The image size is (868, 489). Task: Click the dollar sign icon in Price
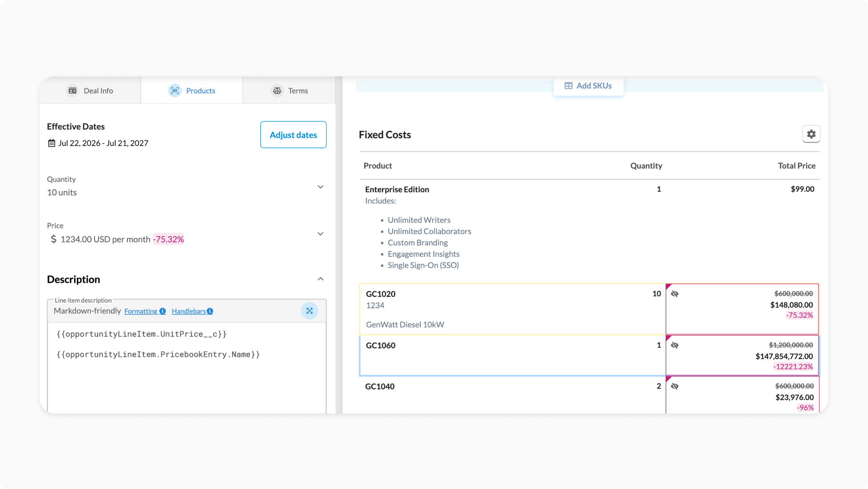pyautogui.click(x=53, y=239)
